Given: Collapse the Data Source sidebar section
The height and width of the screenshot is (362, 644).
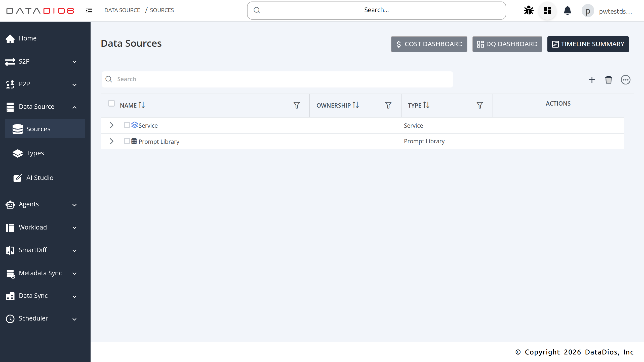Looking at the screenshot, I should coord(74,107).
